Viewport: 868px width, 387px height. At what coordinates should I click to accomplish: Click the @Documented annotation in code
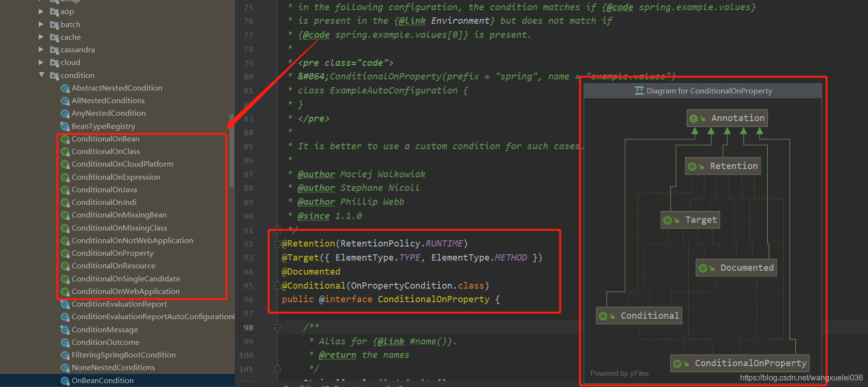tap(311, 272)
